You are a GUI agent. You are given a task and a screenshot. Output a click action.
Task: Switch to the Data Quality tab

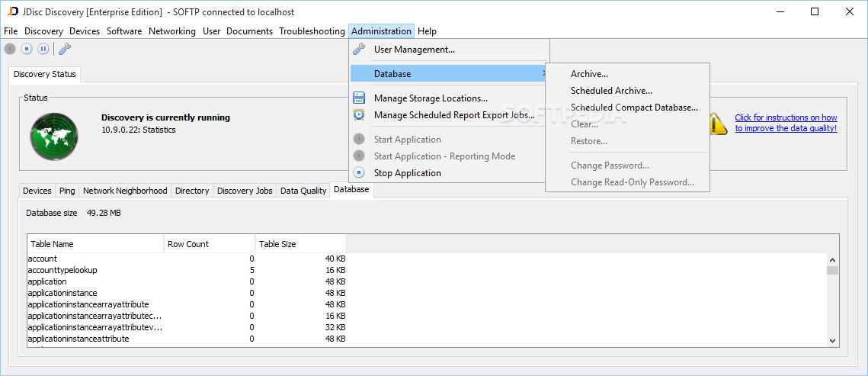click(303, 191)
